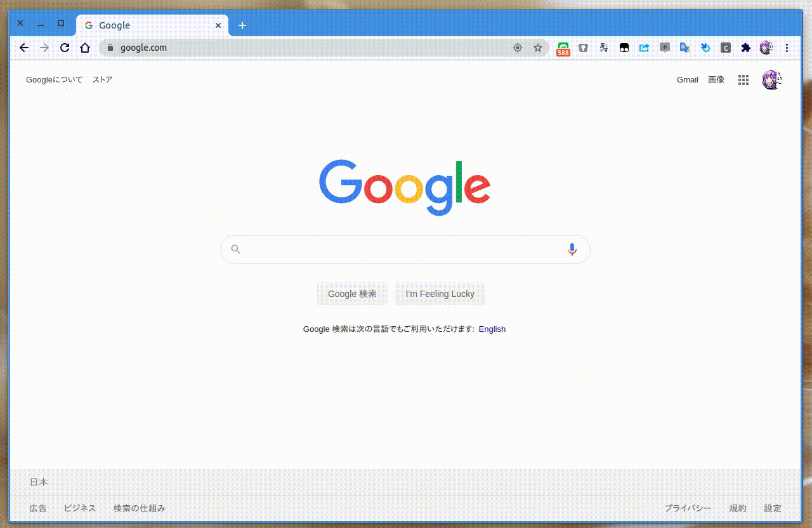The height and width of the screenshot is (528, 812).
Task: Open the 設定 footer menu
Action: tap(773, 508)
